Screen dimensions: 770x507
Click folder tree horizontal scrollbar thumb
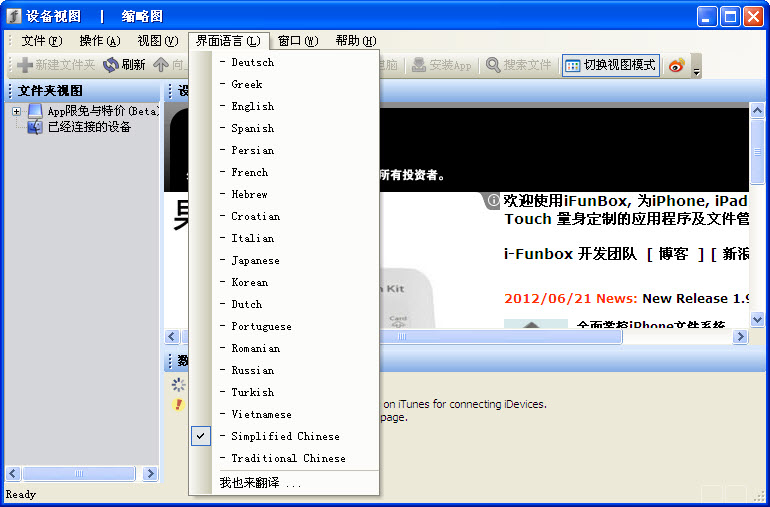coord(79,474)
